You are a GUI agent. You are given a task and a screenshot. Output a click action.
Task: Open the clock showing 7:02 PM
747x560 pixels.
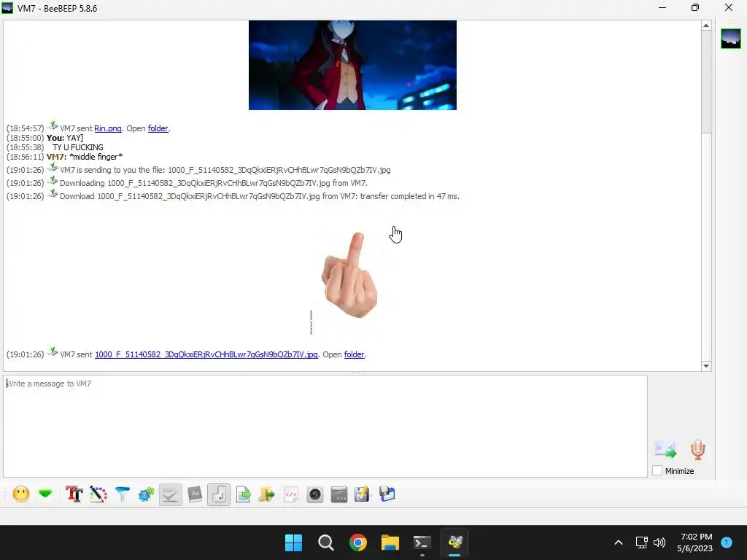coord(694,542)
